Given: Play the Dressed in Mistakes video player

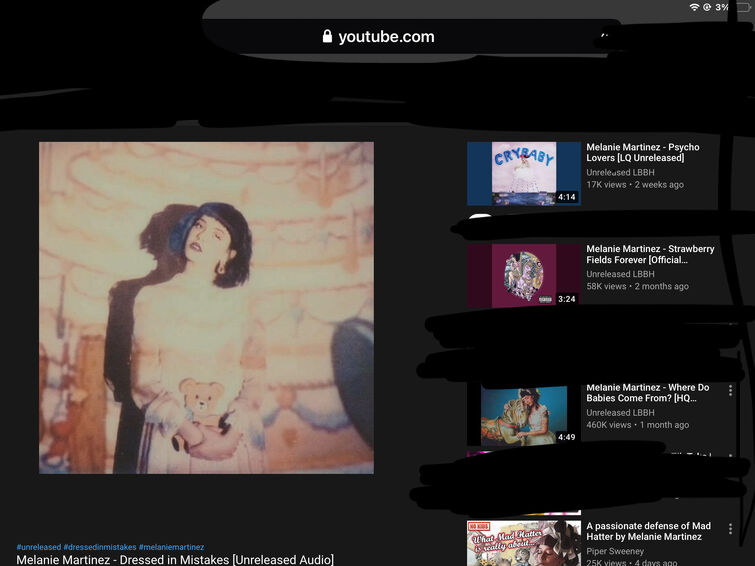Looking at the screenshot, I should [206, 308].
